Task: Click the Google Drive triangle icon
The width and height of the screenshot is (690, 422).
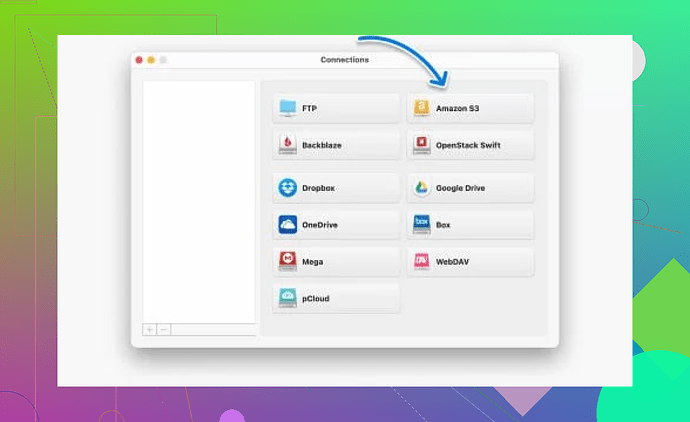Action: [422, 188]
